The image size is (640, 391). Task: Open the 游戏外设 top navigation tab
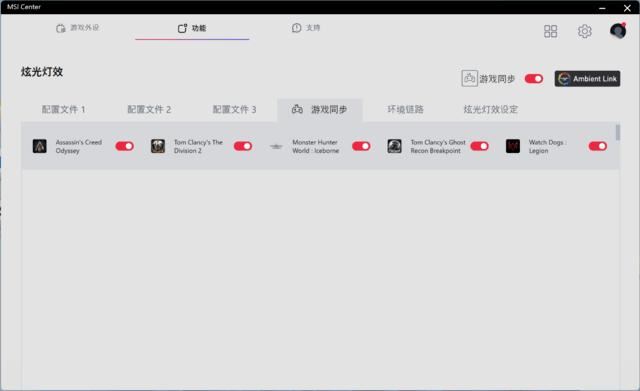tap(78, 28)
